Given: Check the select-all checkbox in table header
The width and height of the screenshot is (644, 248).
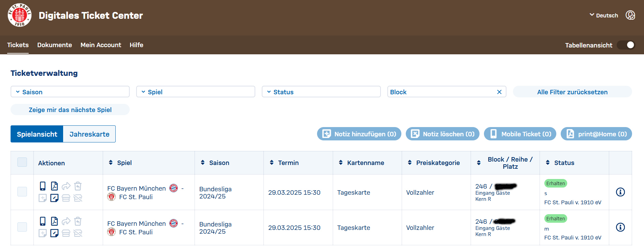Looking at the screenshot, I should (22, 162).
